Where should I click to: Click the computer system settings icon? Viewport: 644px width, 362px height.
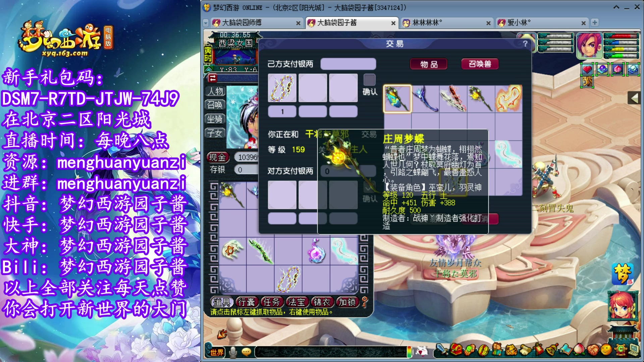[x=633, y=350]
